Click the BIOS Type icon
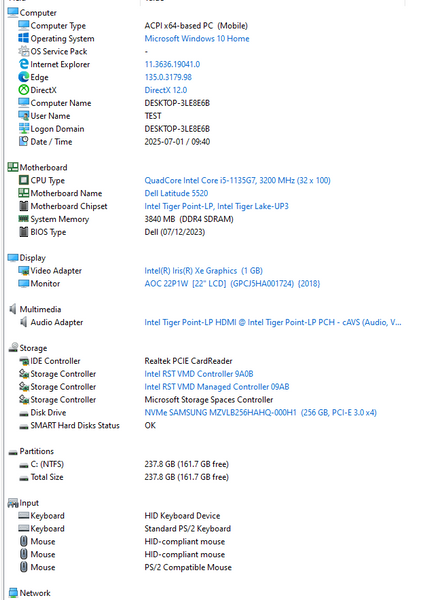This screenshot has height=600, width=440. pos(23,232)
